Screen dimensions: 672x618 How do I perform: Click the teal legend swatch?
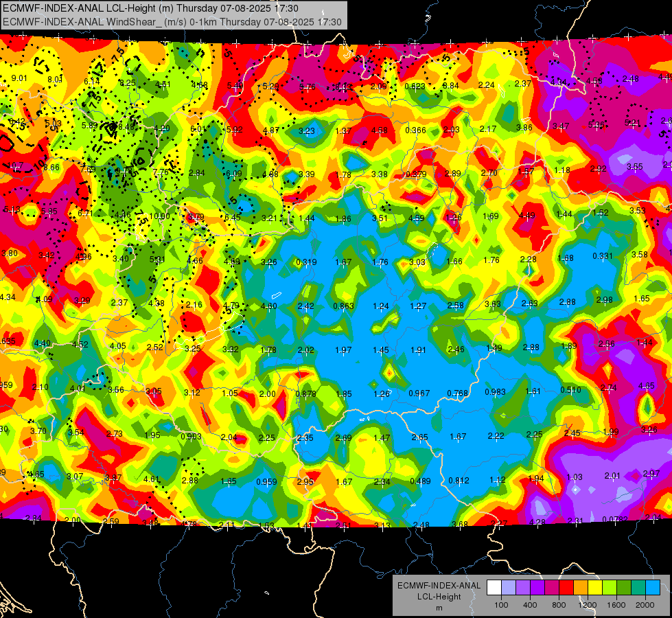tap(638, 588)
